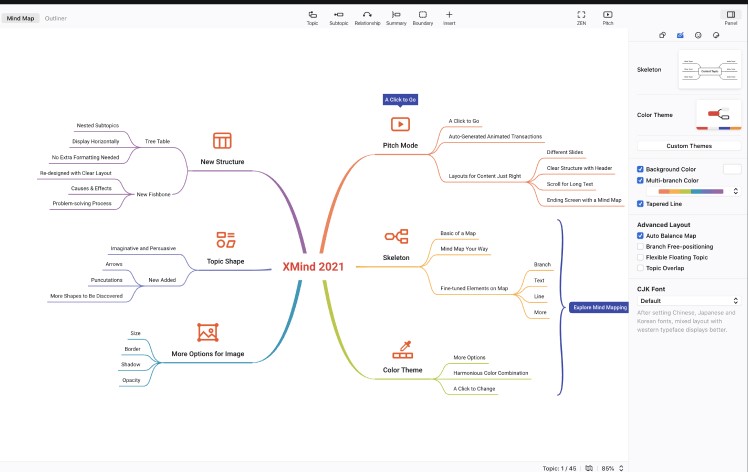This screenshot has width=748, height=472.
Task: Select central topic XMind 2021
Action: coord(313,267)
